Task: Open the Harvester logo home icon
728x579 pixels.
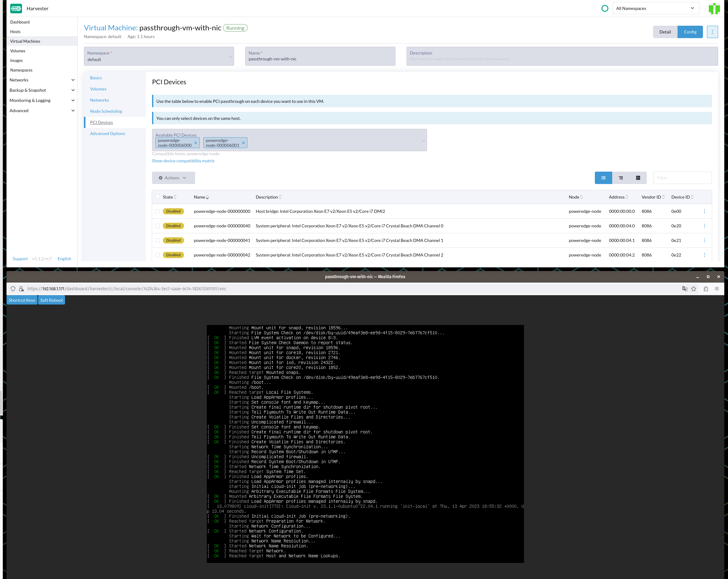Action: (16, 8)
